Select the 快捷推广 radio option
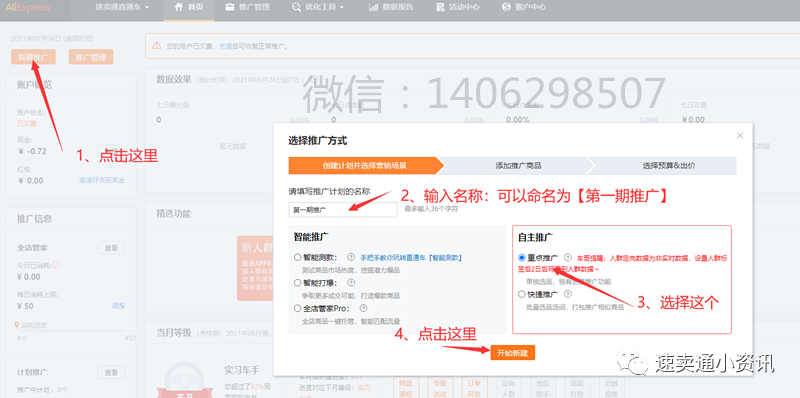 click(x=521, y=294)
